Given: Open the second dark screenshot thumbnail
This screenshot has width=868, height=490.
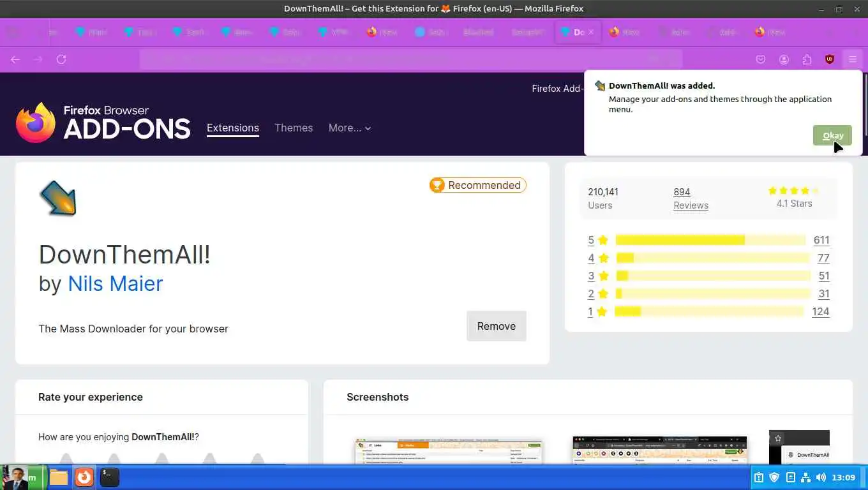Looking at the screenshot, I should (660, 450).
